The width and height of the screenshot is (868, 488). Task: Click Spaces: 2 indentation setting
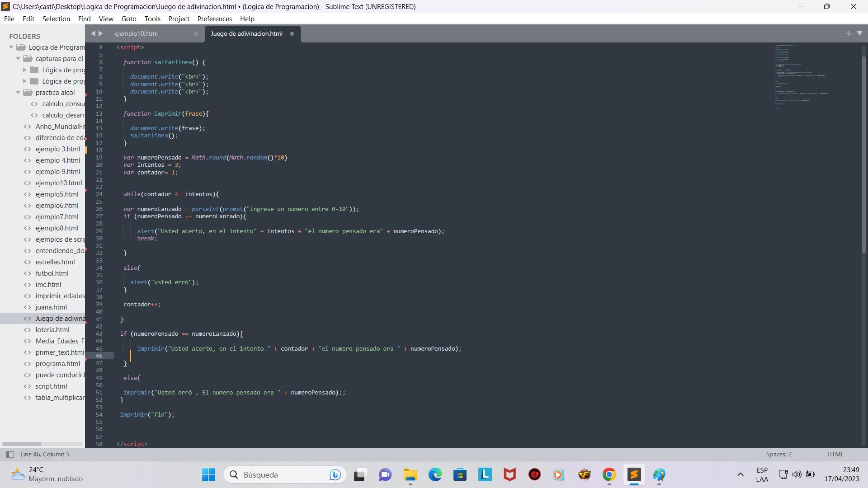coord(778,454)
